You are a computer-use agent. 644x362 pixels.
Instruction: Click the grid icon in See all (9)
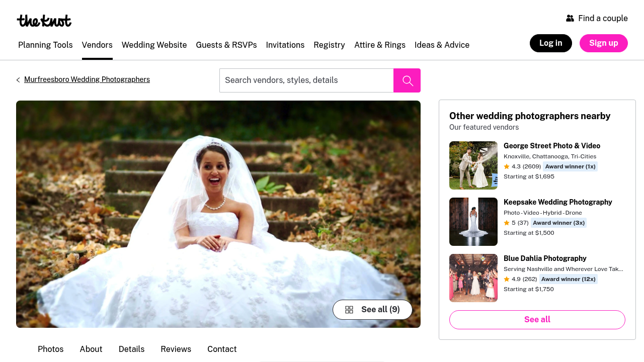tap(349, 310)
